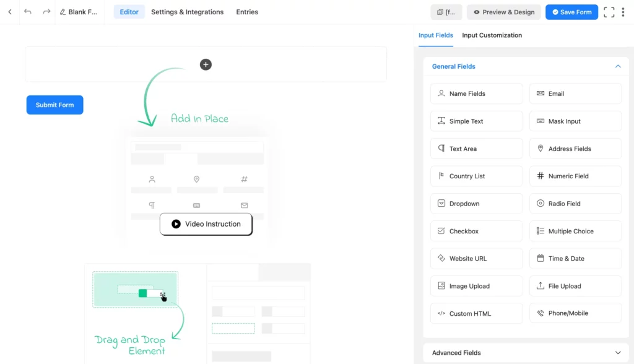
Task: Copy the form shortcode button
Action: tap(446, 12)
